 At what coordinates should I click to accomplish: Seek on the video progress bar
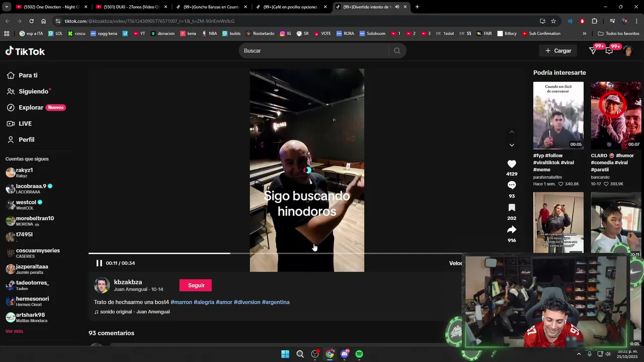pyautogui.click(x=307, y=253)
